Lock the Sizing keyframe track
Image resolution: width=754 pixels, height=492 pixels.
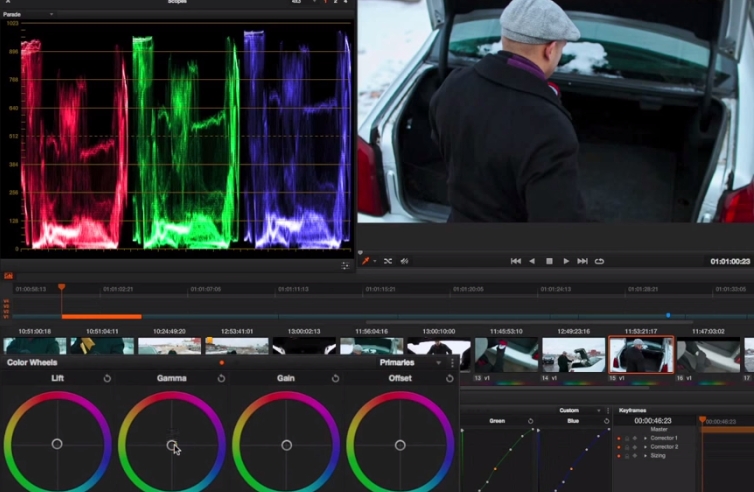pos(627,455)
